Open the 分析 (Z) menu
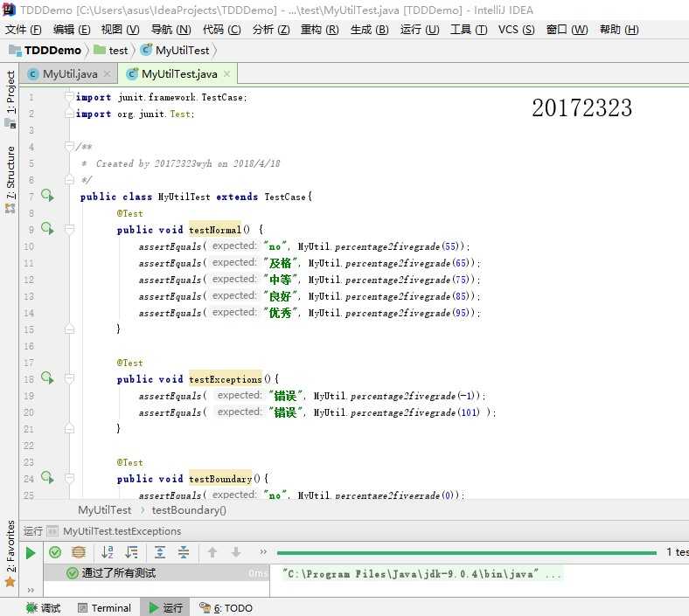Viewport: 689px width, 616px height. (x=271, y=30)
